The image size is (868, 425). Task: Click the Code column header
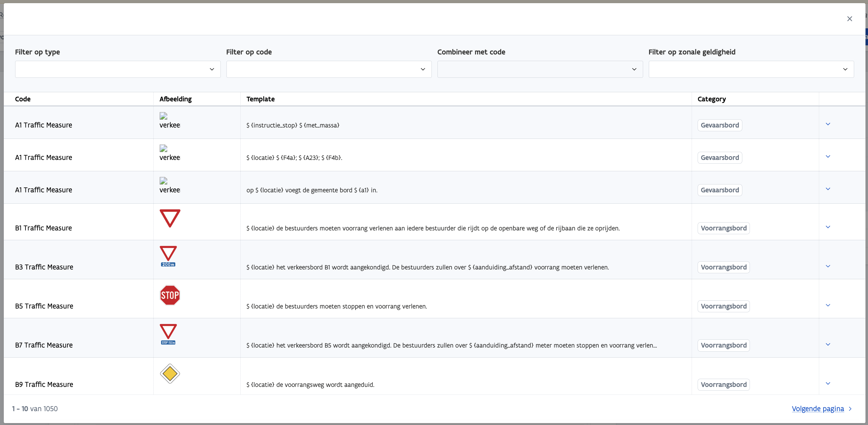23,99
